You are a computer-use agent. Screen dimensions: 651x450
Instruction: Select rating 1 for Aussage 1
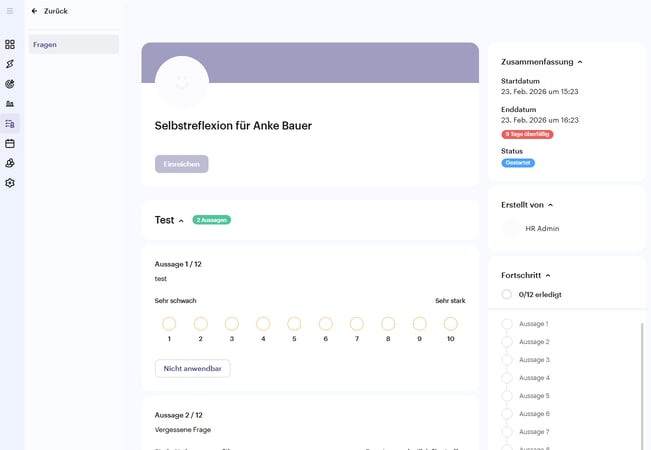pyautogui.click(x=169, y=324)
